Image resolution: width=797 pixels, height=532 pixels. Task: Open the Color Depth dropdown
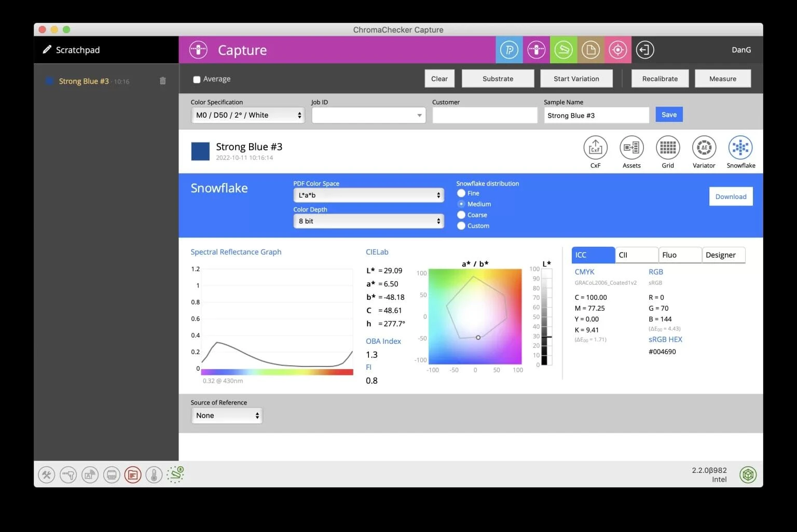click(x=368, y=221)
